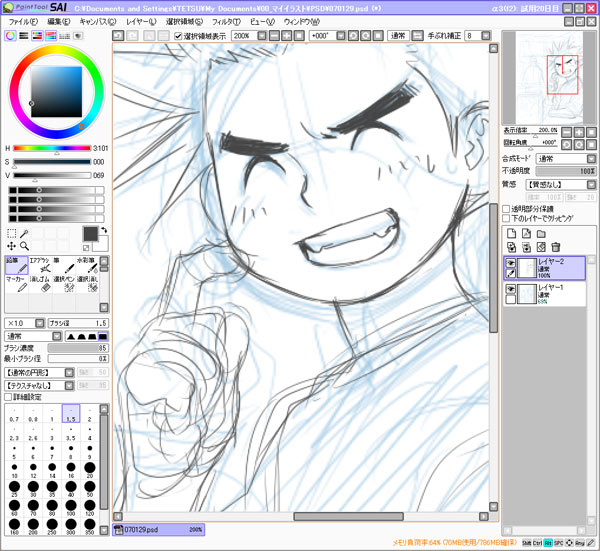Swap foreground and background colors arrow
600x551 pixels.
104,230
